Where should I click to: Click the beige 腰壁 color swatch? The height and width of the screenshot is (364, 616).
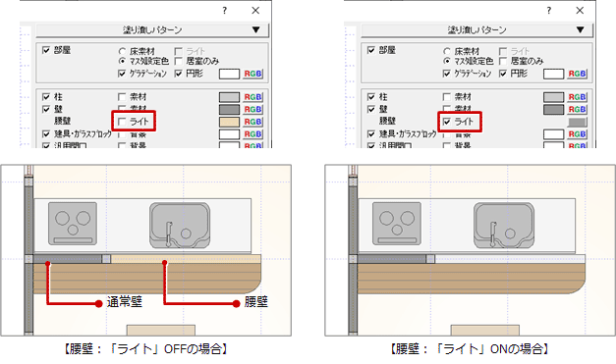(229, 122)
